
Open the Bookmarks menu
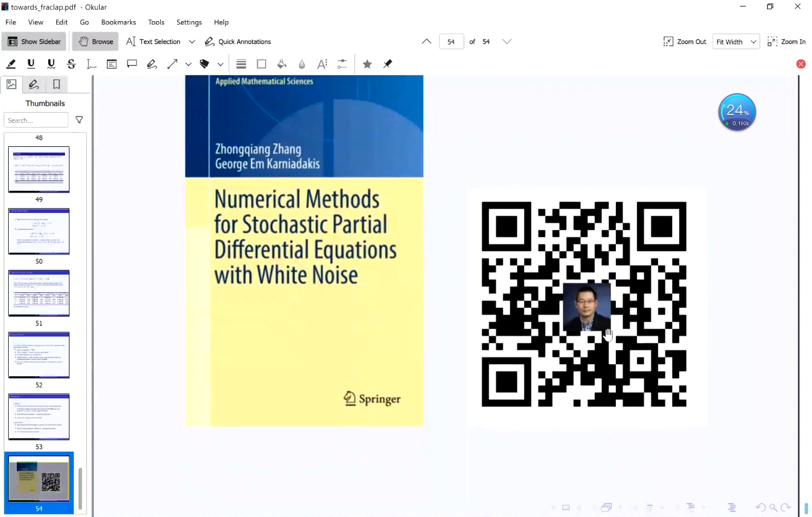pos(118,22)
